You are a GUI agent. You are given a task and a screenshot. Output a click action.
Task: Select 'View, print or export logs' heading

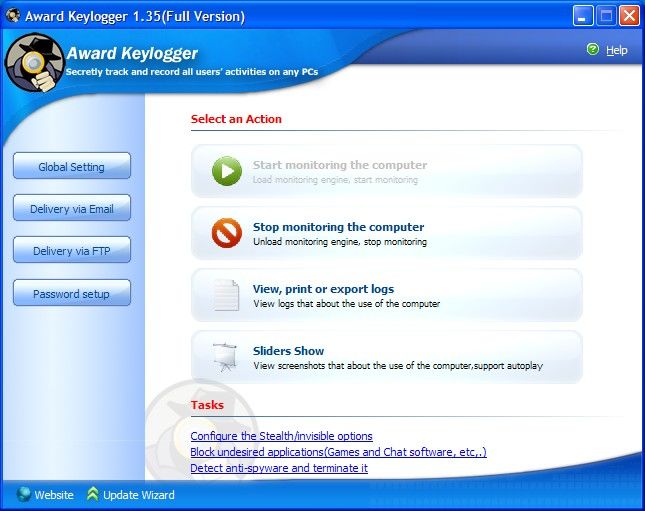[x=323, y=289]
